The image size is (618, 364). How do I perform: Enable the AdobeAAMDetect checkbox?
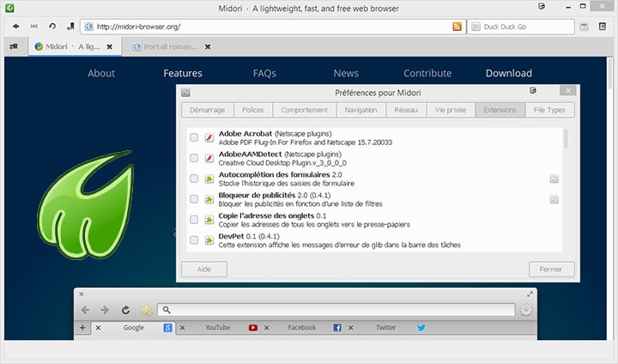pos(194,158)
